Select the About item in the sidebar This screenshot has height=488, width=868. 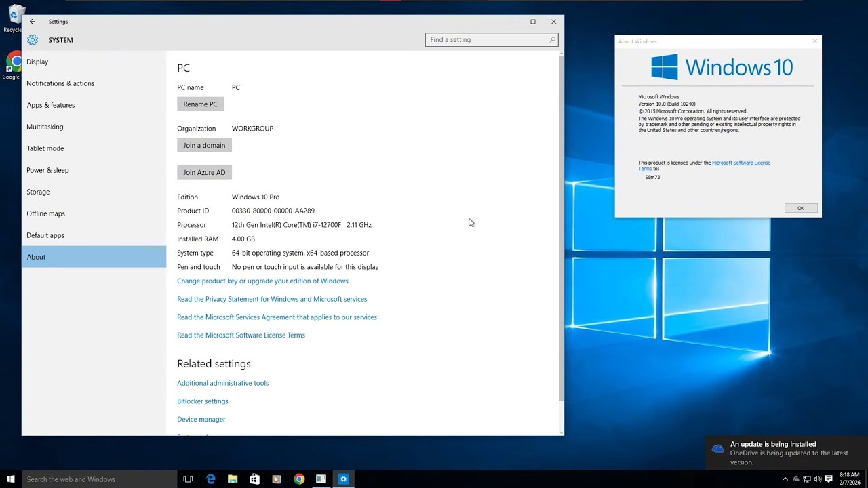94,257
